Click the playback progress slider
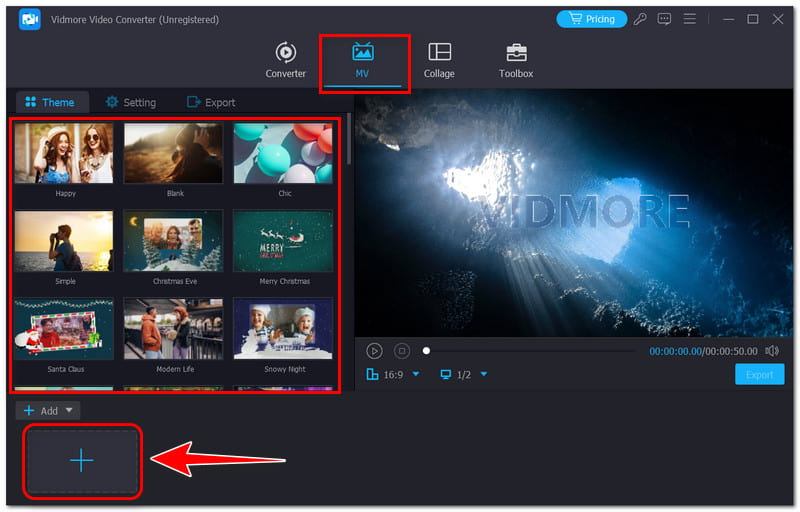The height and width of the screenshot is (512, 800). tap(529, 351)
